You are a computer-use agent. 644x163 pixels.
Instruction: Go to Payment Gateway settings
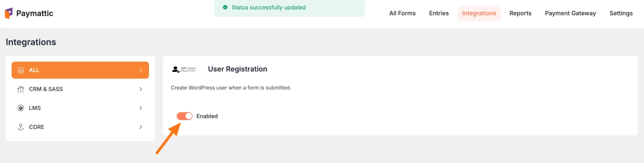[x=570, y=13]
